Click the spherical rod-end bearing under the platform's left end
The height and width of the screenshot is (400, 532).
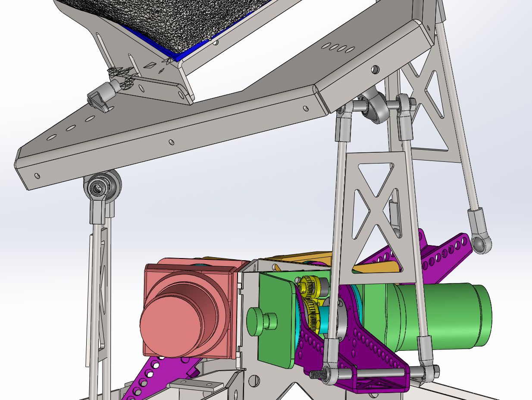[102, 186]
